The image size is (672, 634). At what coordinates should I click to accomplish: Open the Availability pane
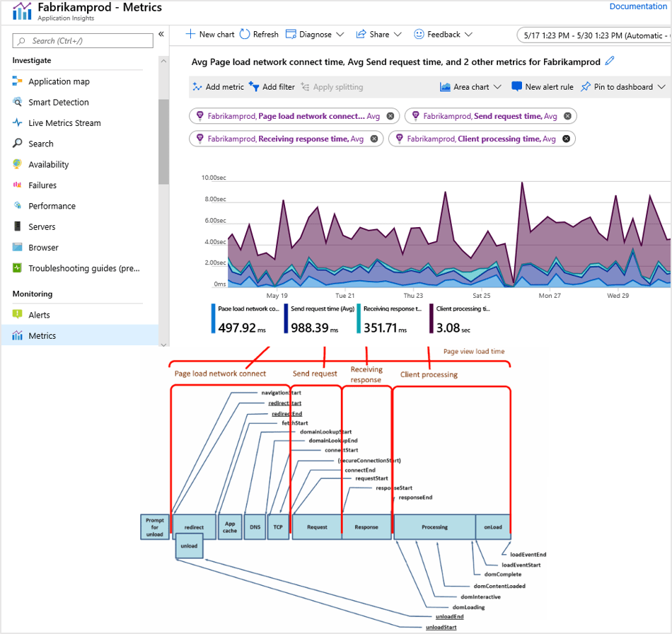51,164
